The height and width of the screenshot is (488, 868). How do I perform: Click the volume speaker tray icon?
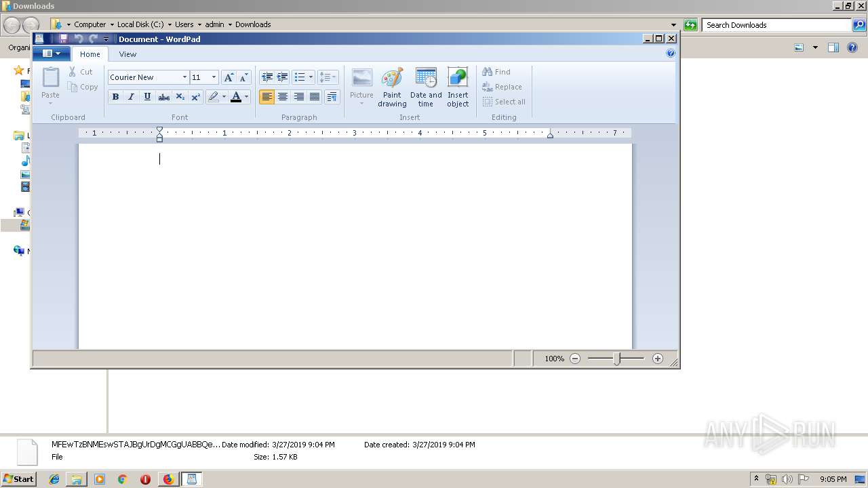coord(787,479)
